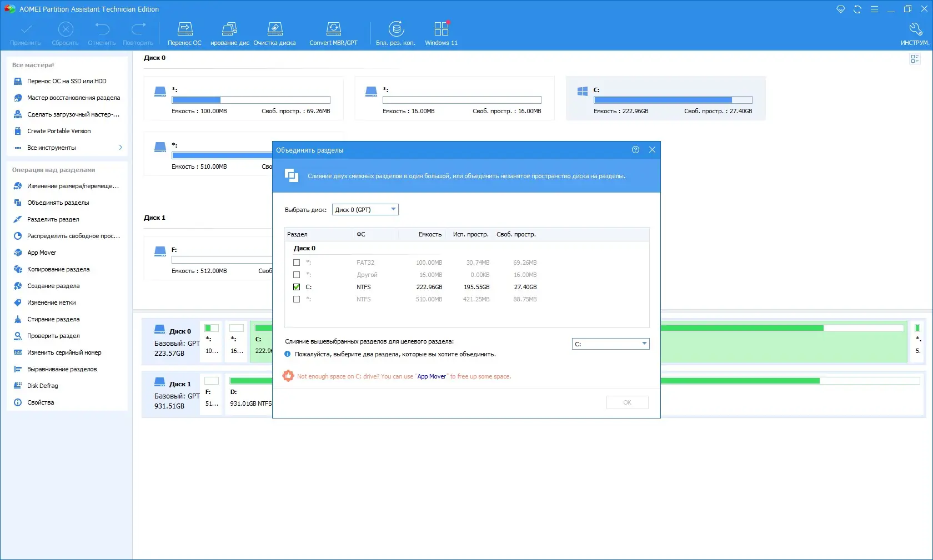Click the OK button in the merge dialog
The height and width of the screenshot is (560, 933).
click(x=627, y=402)
